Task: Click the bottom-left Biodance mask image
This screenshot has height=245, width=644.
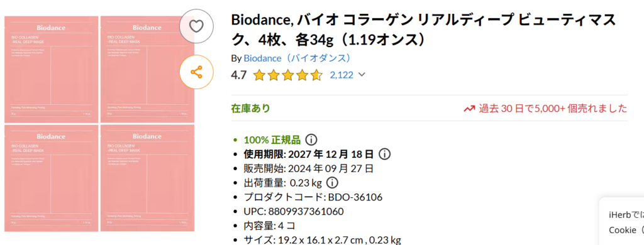Action: point(51,178)
